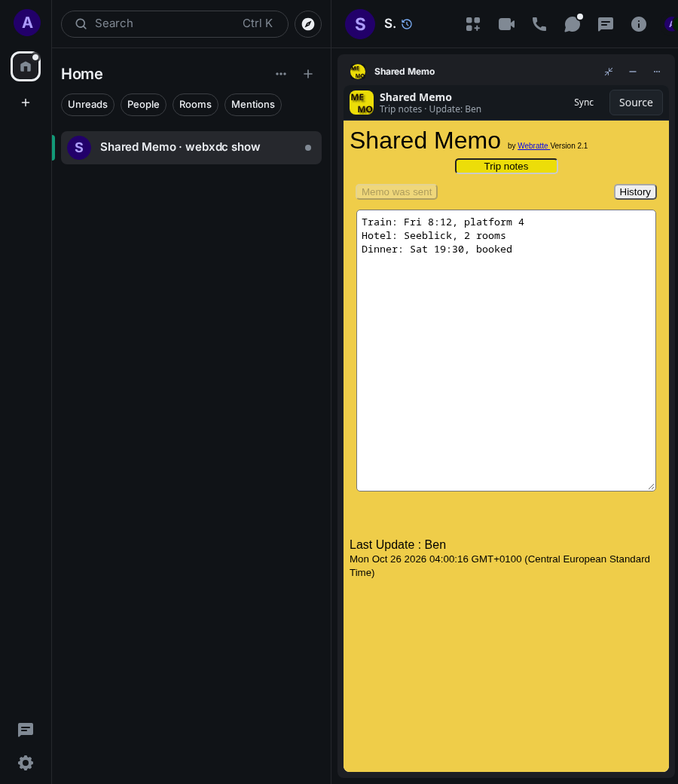
Task: Follow the Webratte link
Action: pyautogui.click(x=533, y=146)
